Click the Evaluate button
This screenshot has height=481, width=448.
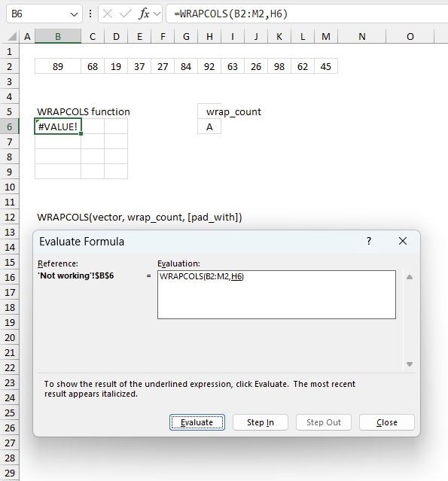[197, 422]
